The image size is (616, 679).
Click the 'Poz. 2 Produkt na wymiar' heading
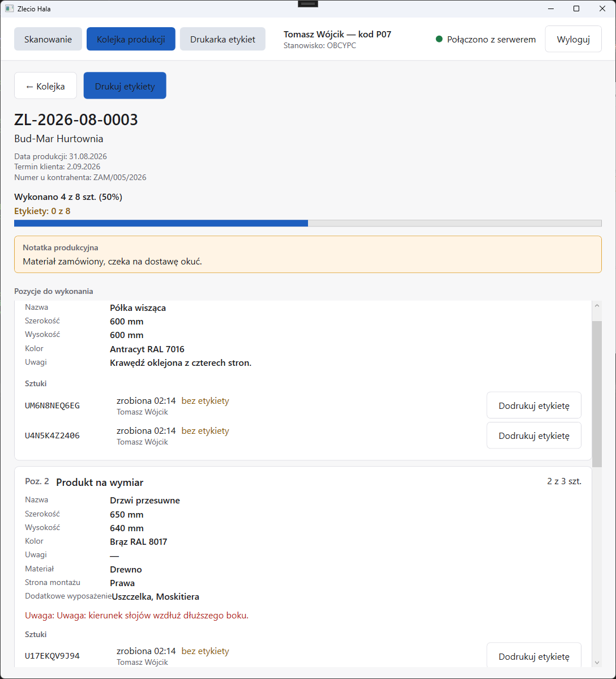tap(84, 482)
